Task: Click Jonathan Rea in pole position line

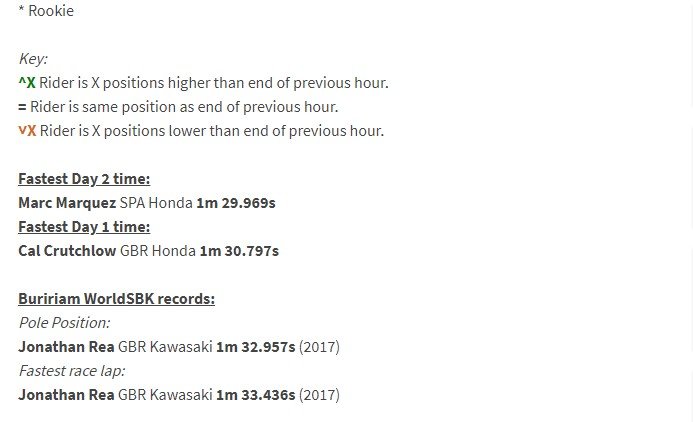Action: point(66,347)
